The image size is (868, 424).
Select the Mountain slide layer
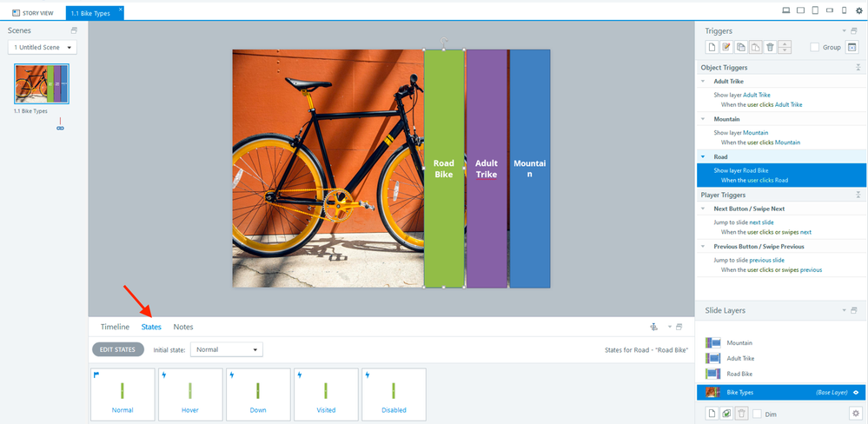(781, 343)
